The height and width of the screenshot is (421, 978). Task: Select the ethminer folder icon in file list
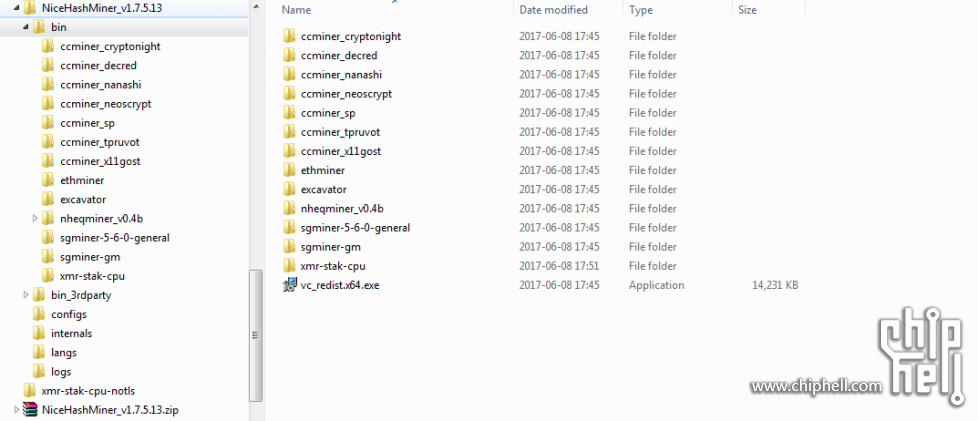click(x=289, y=170)
